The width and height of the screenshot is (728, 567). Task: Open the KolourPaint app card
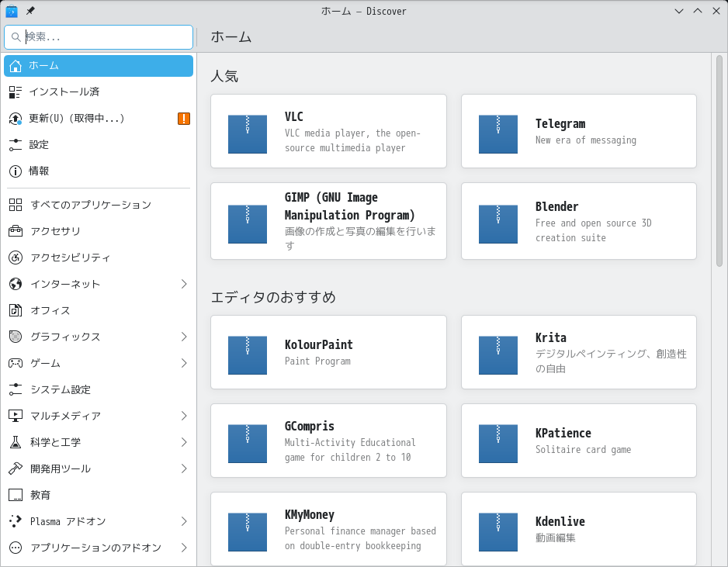point(329,352)
